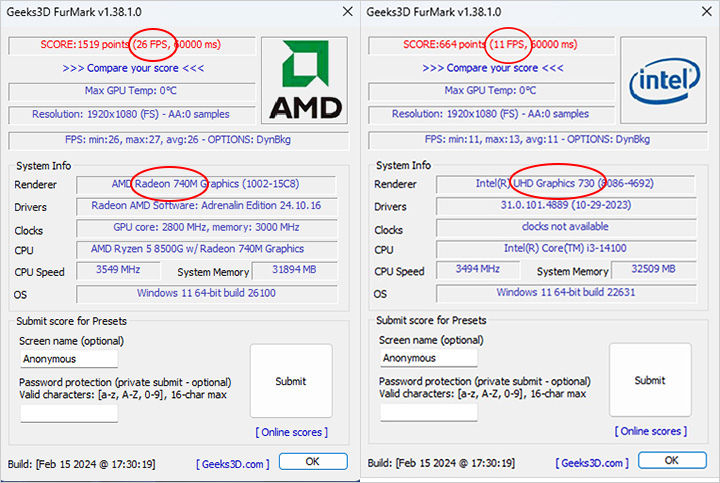Image resolution: width=720 pixels, height=483 pixels.
Task: Click Resolution 1920x1080 text in AMD window
Action: [131, 114]
